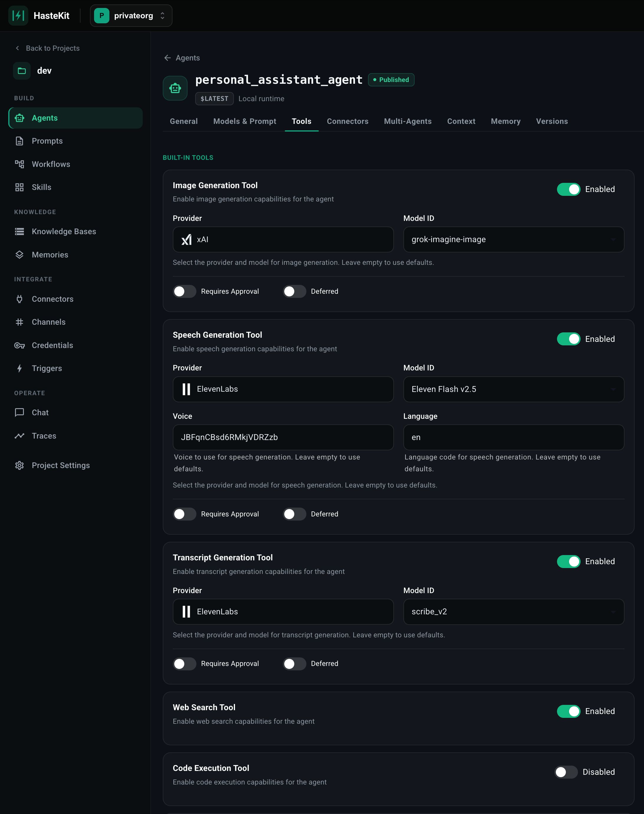This screenshot has height=814, width=644.
Task: Click the Chat bubble icon
Action: point(19,413)
